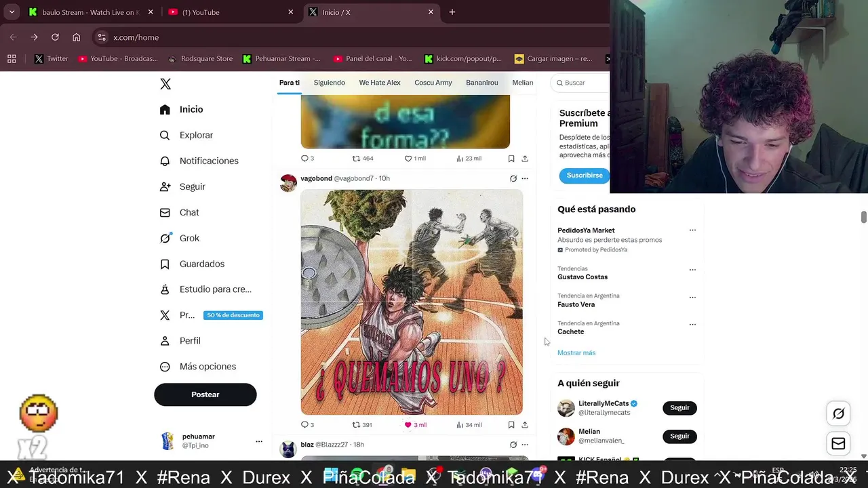
Task: Repost vagobond post with 391 reposts
Action: [x=362, y=425]
